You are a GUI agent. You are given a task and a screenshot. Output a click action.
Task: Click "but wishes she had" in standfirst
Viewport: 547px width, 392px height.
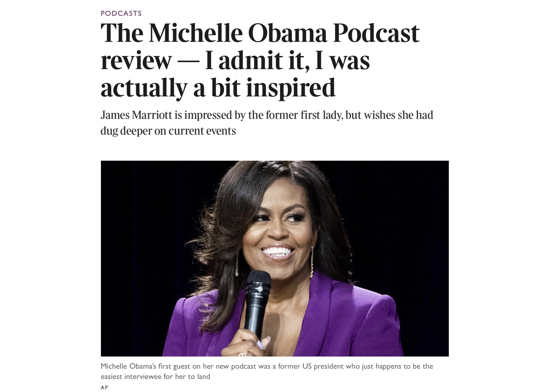point(389,115)
